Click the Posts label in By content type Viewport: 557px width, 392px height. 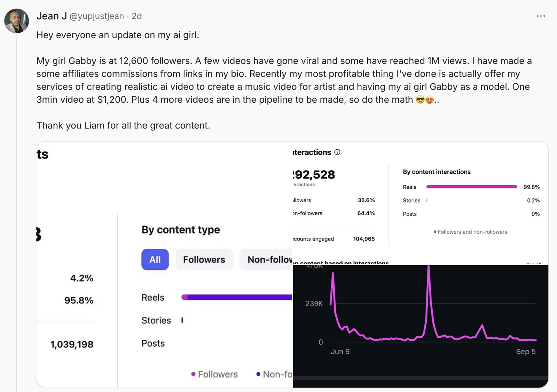153,343
